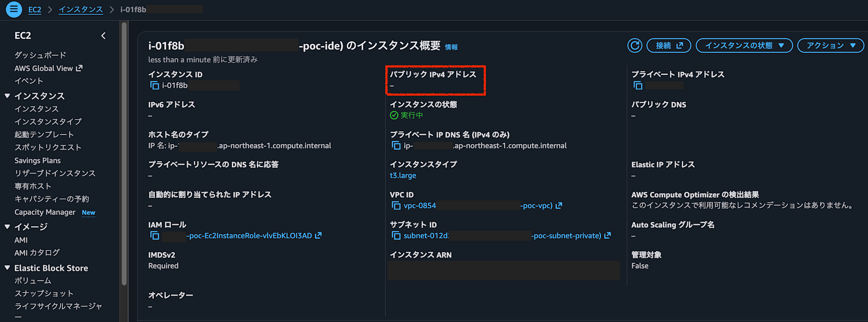The width and height of the screenshot is (868, 322).
Task: Open Savings Plans in the sidebar
Action: point(37,160)
